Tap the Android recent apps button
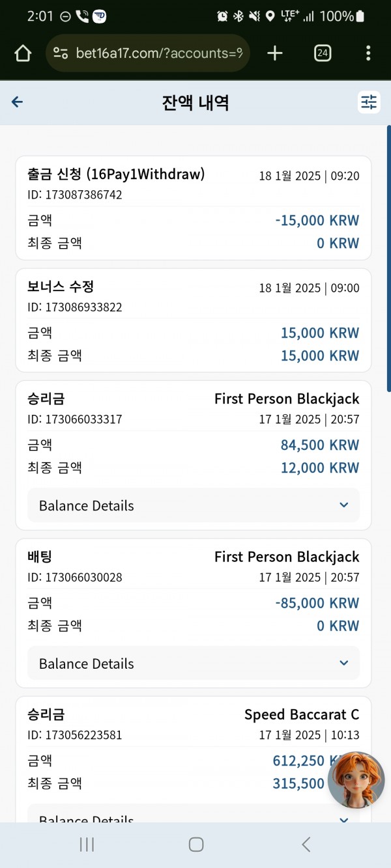Viewport: 391px width, 868px height. click(86, 845)
